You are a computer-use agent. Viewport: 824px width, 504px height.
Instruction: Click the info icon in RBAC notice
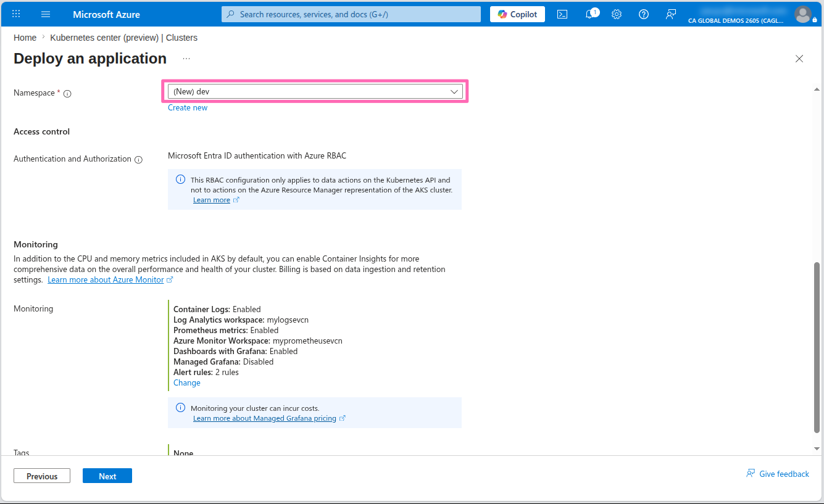(180, 180)
